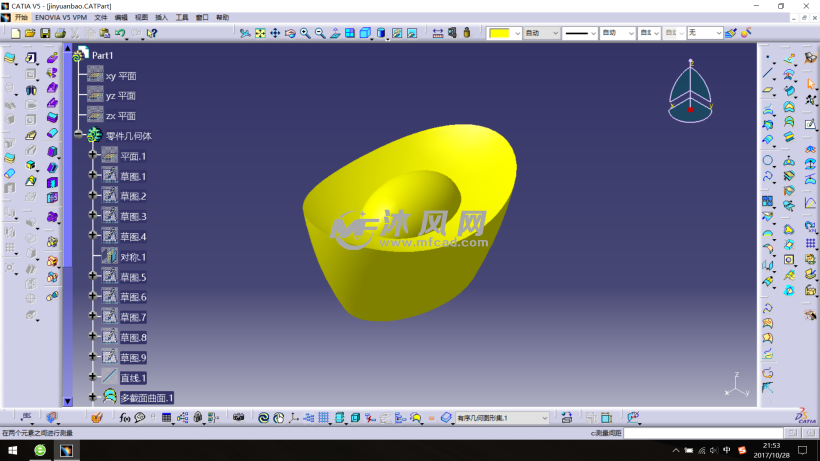This screenshot has width=820, height=461.
Task: Click the Fit All In view icon
Action: coord(260,33)
